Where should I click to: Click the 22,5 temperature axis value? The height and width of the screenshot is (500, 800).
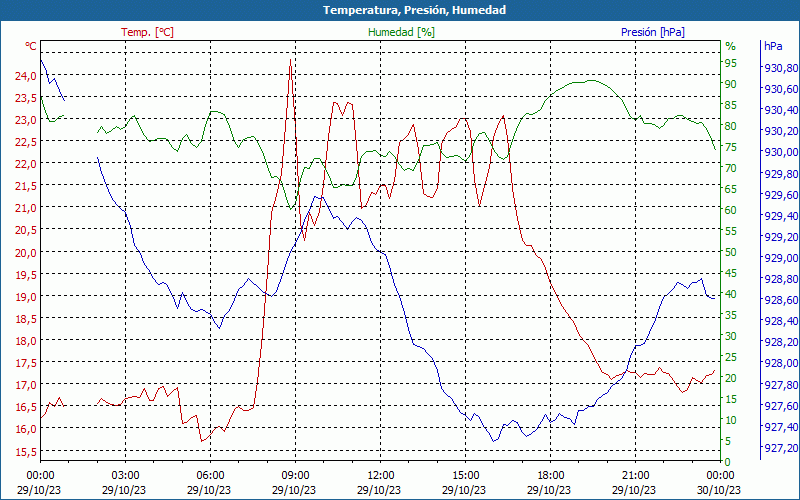[x=26, y=142]
